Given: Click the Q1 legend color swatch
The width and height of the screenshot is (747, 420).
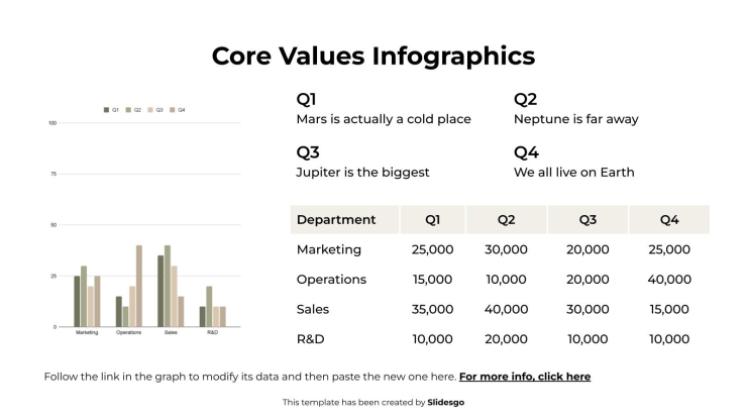Looking at the screenshot, I should click(x=107, y=109).
